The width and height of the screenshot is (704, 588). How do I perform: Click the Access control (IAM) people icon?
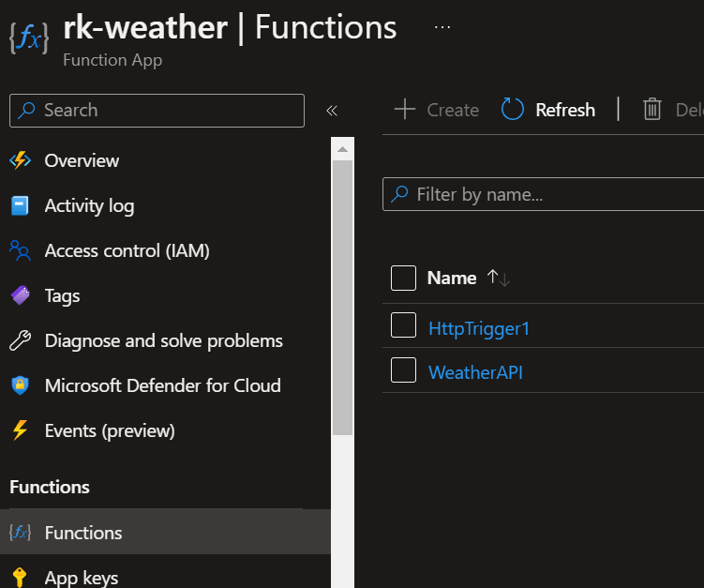pos(20,250)
